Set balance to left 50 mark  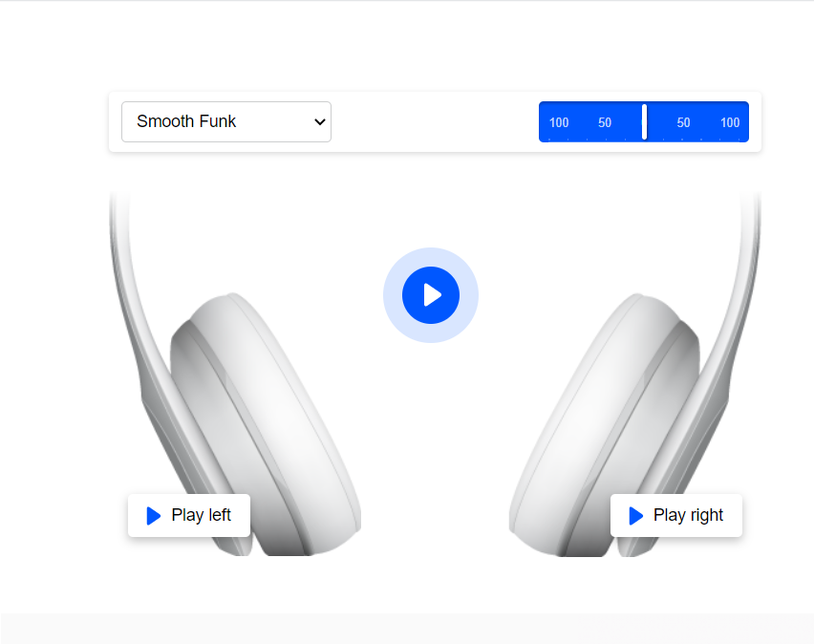(x=605, y=122)
